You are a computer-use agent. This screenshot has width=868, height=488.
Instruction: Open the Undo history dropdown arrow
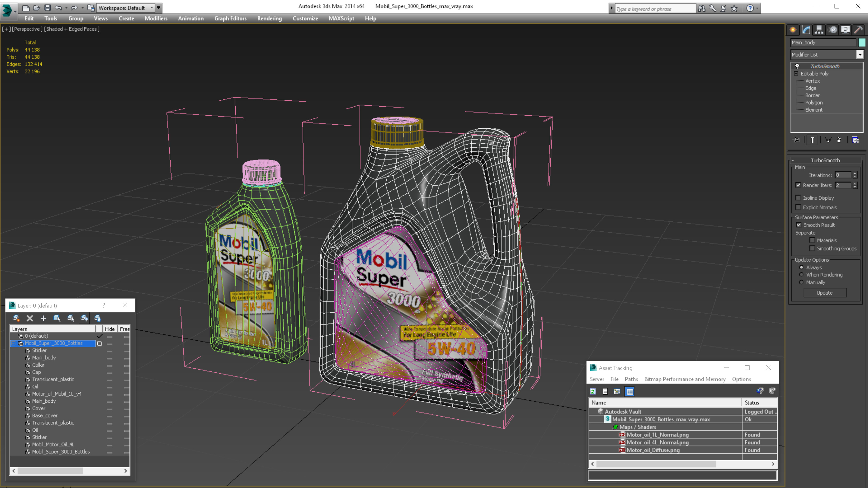(x=66, y=8)
